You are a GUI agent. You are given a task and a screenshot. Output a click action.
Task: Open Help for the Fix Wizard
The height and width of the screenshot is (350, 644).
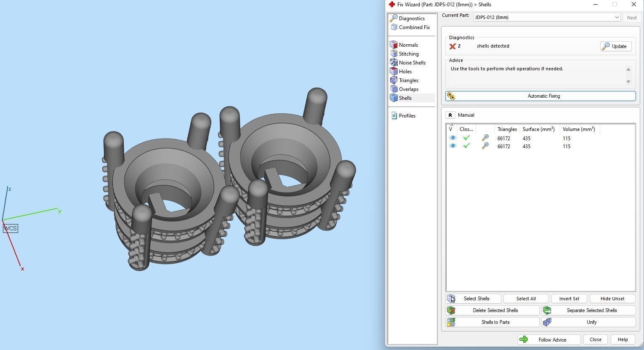(623, 339)
